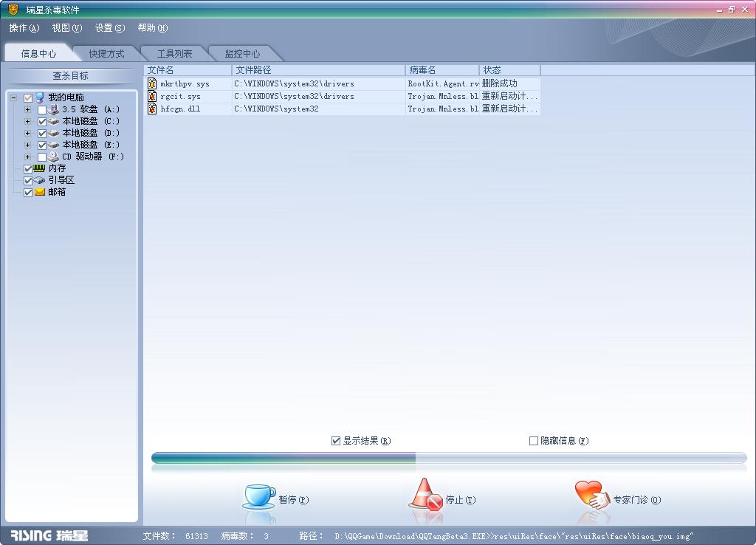Expand the local disk C: node
Viewport: 756px width, 545px height.
pyautogui.click(x=27, y=122)
